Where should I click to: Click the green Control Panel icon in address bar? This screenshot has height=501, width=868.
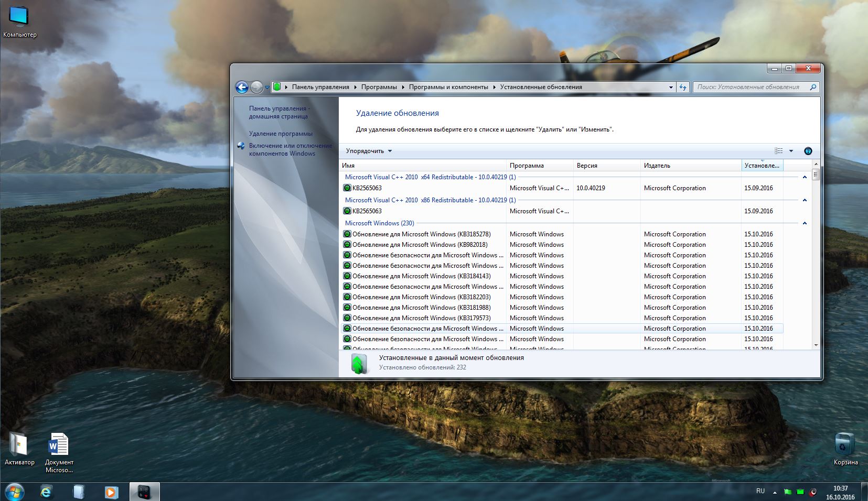pyautogui.click(x=277, y=87)
